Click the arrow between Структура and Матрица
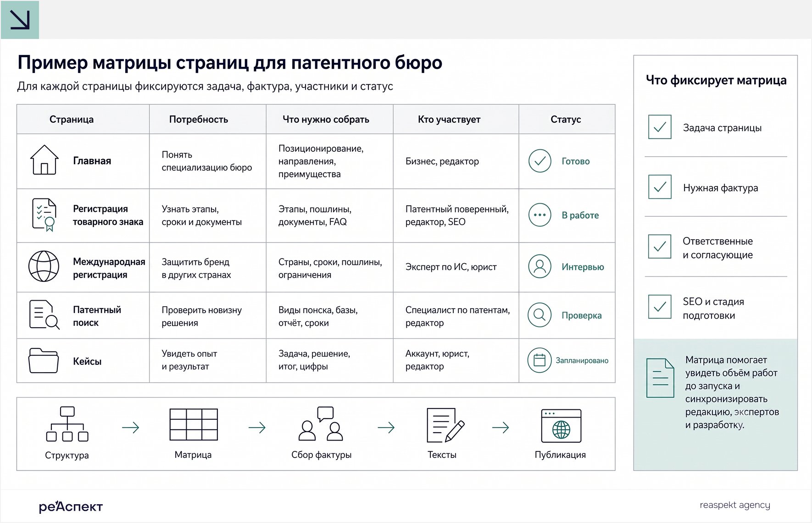This screenshot has width=812, height=523. [x=131, y=428]
